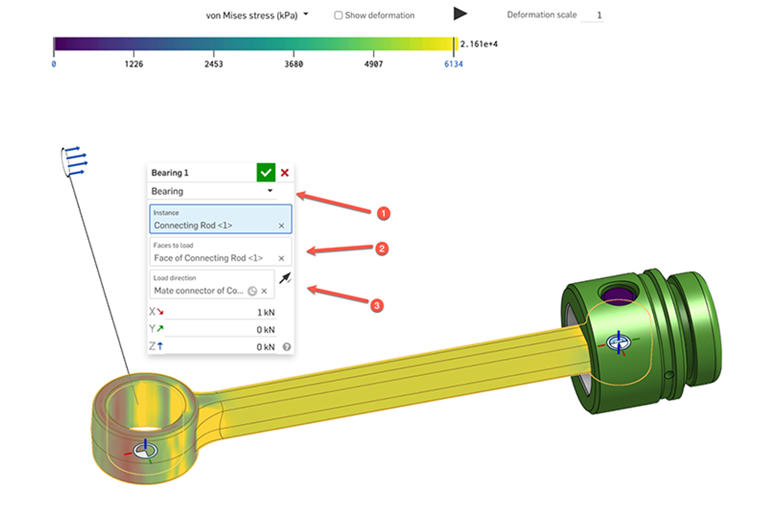This screenshot has width=767, height=532.
Task: Open help via the question mark icon
Action: tap(286, 347)
